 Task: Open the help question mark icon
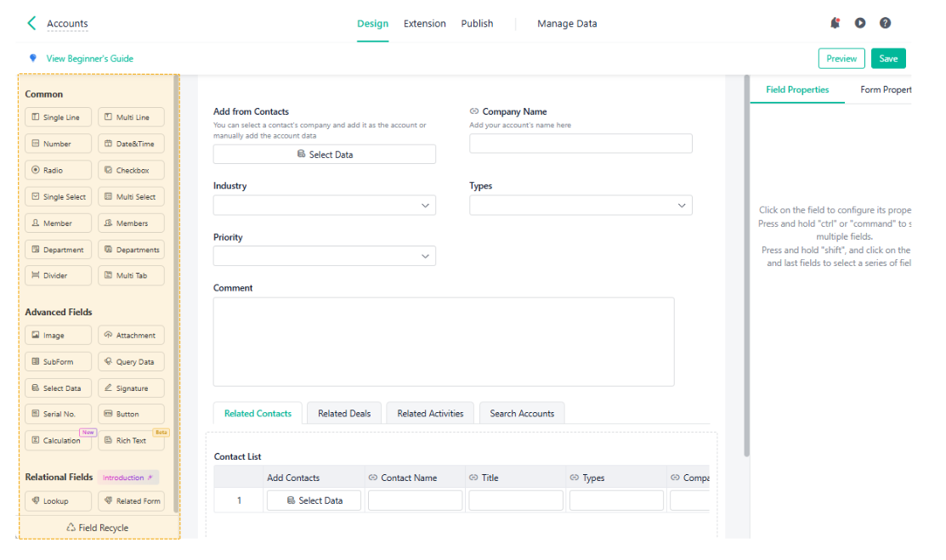point(885,23)
